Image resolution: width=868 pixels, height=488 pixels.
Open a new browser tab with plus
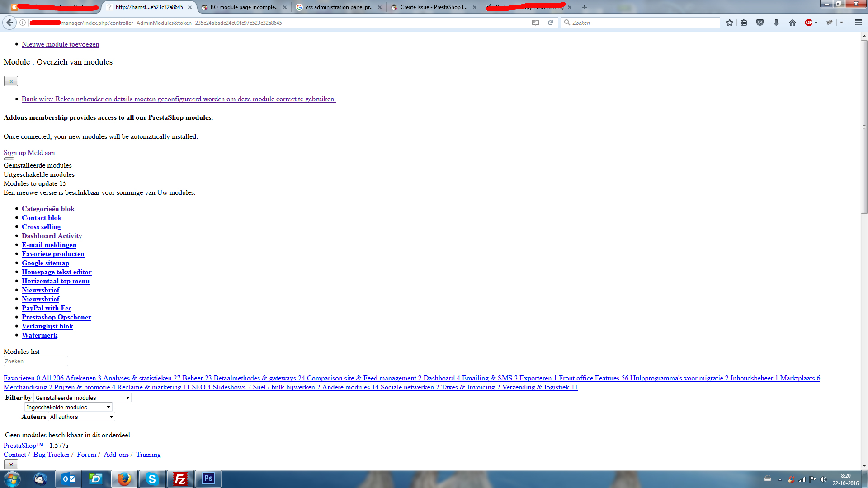pyautogui.click(x=584, y=7)
